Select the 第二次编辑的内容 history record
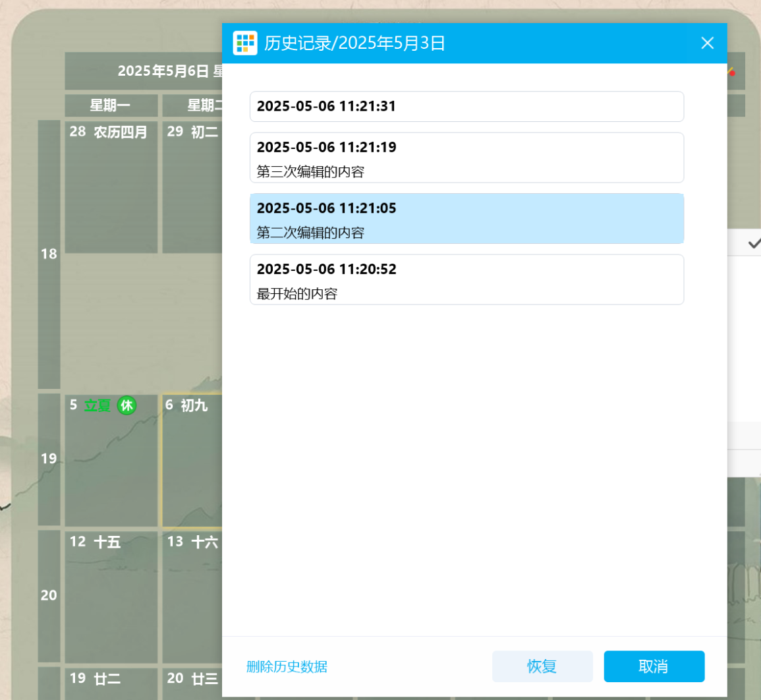The width and height of the screenshot is (761, 700). [466, 219]
